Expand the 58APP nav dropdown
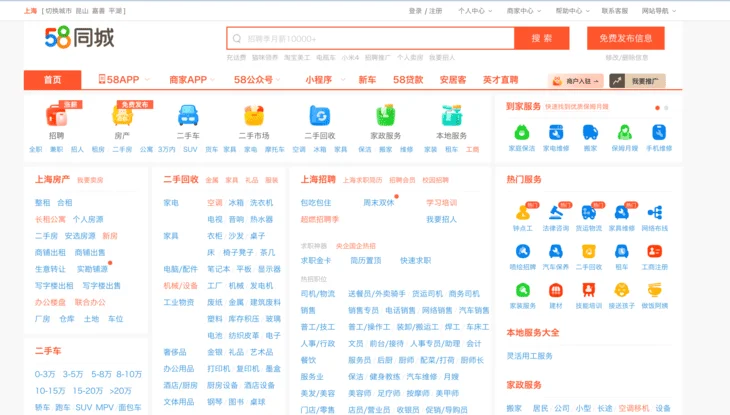The image size is (730, 415). point(124,80)
